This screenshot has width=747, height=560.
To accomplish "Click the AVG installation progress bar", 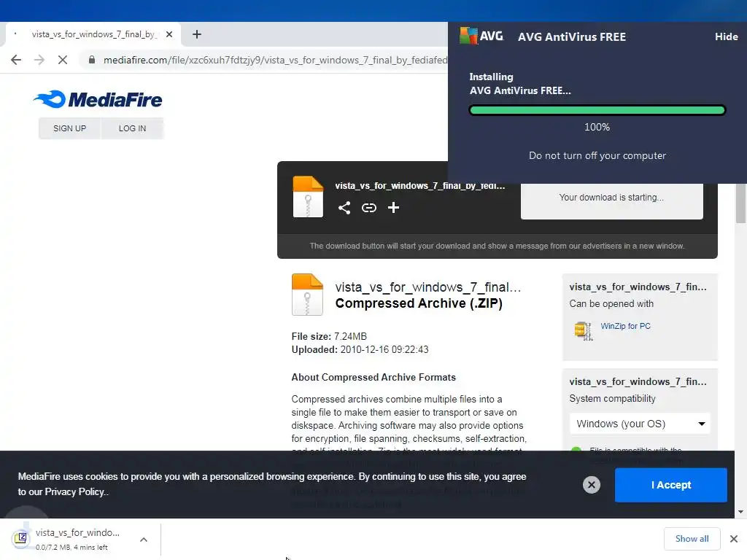I will pyautogui.click(x=597, y=111).
